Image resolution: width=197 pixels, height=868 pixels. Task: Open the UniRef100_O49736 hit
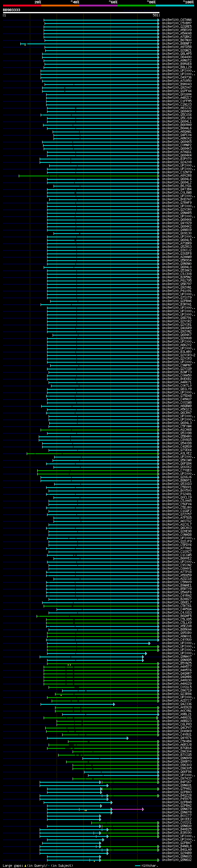tap(177, 78)
